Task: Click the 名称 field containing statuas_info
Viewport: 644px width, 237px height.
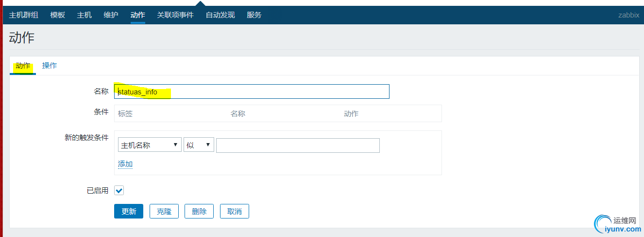Action: 252,91
